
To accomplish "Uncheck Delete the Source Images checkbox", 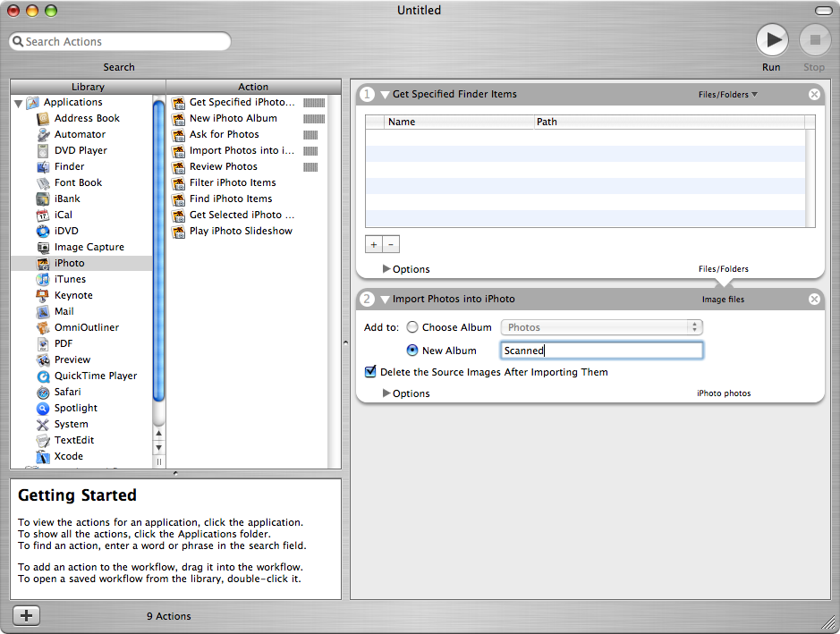I will point(370,372).
